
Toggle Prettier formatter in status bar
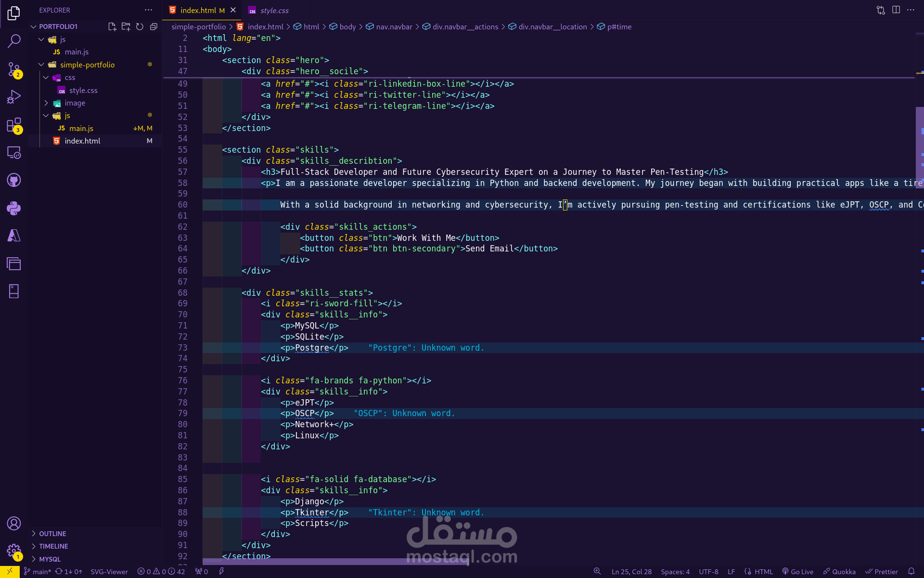[x=882, y=572]
